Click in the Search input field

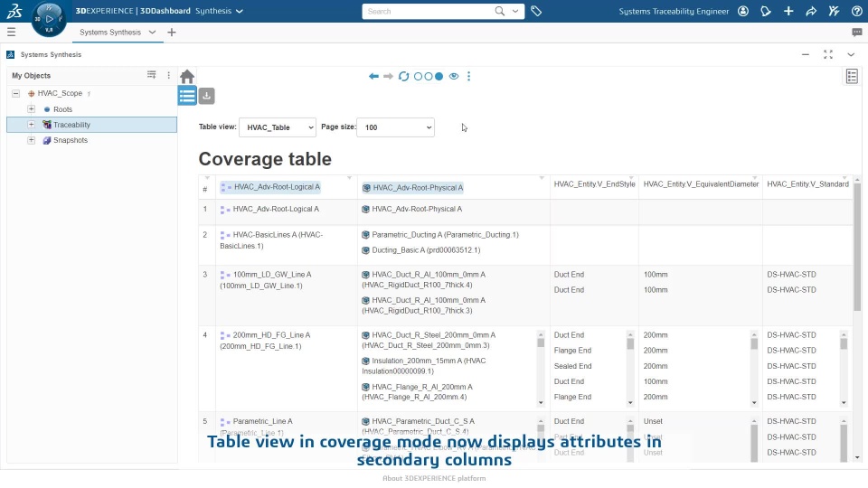[429, 11]
